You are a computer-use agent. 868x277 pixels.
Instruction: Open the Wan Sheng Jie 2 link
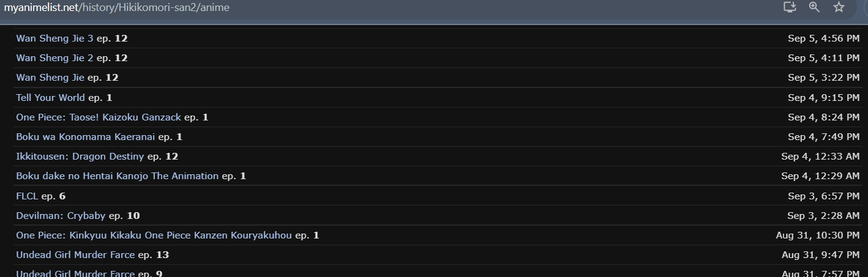(x=54, y=58)
